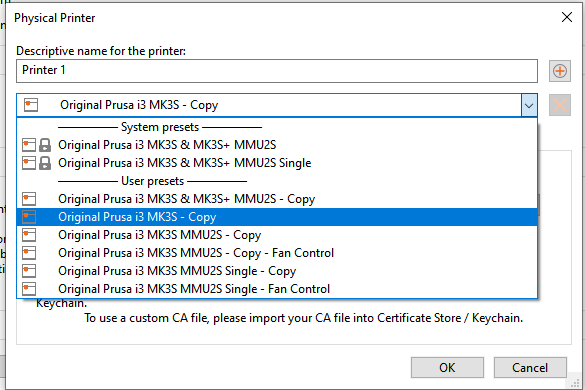The width and height of the screenshot is (585, 390).
Task: Click the "Physical Printer" title text
Action: [55, 18]
